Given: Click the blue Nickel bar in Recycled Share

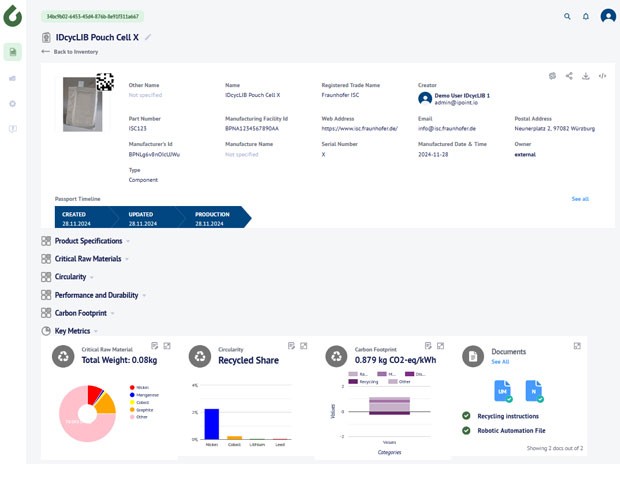Looking at the screenshot, I should click(212, 424).
